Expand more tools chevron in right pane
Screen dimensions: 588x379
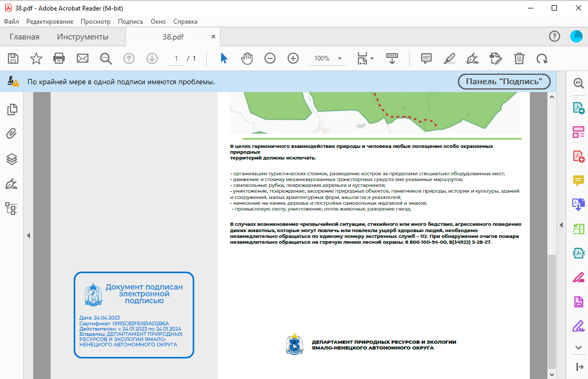(579, 347)
